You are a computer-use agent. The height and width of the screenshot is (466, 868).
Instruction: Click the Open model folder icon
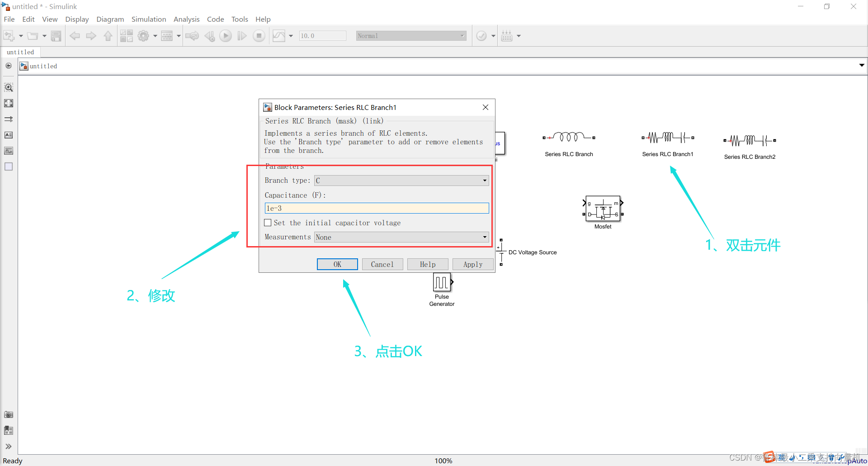(x=33, y=36)
